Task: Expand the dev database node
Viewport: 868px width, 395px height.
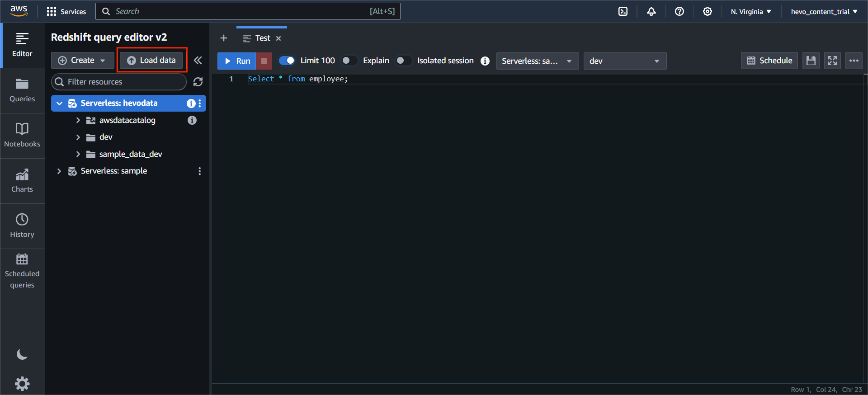Action: [x=78, y=137]
